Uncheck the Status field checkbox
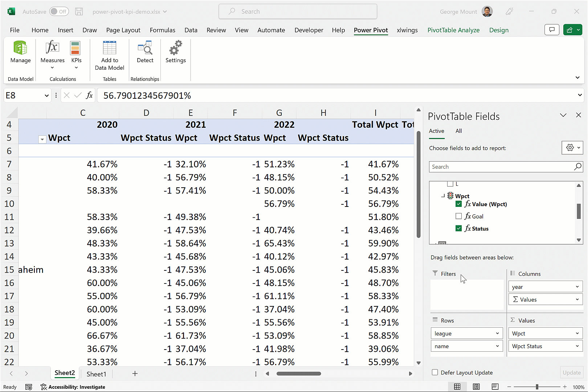Screen dimensions: 588x392 459,229
